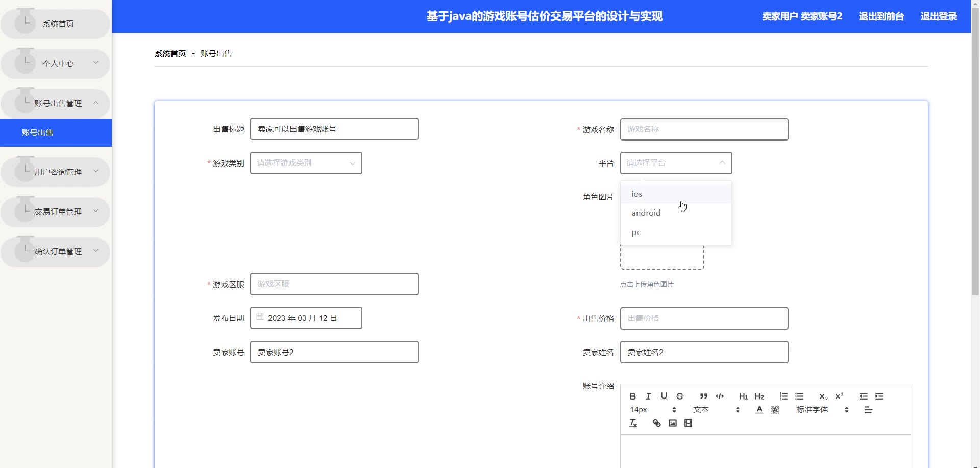Toggle strikethrough formatting in editor
This screenshot has height=468, width=980.
680,396
